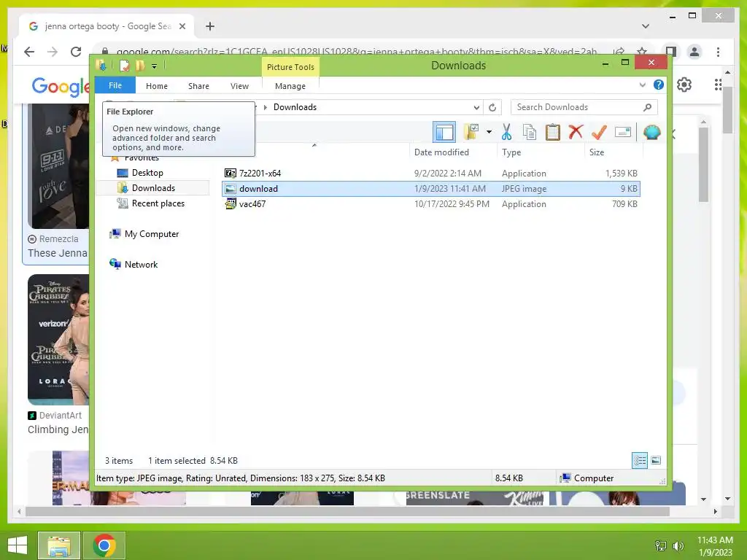Open the Manage picture tools tab

[290, 86]
